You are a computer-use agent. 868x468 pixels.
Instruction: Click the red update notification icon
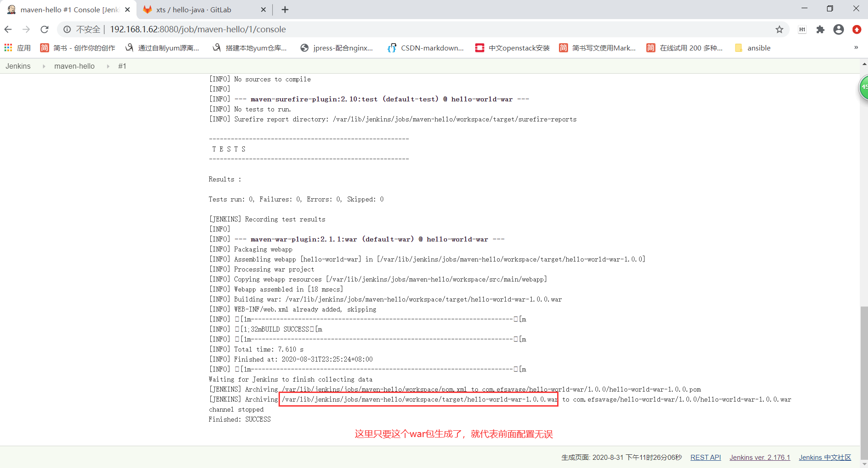[857, 30]
